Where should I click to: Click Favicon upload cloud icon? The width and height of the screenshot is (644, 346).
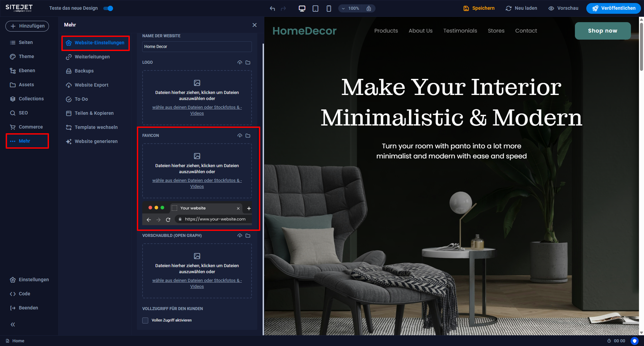click(x=240, y=136)
